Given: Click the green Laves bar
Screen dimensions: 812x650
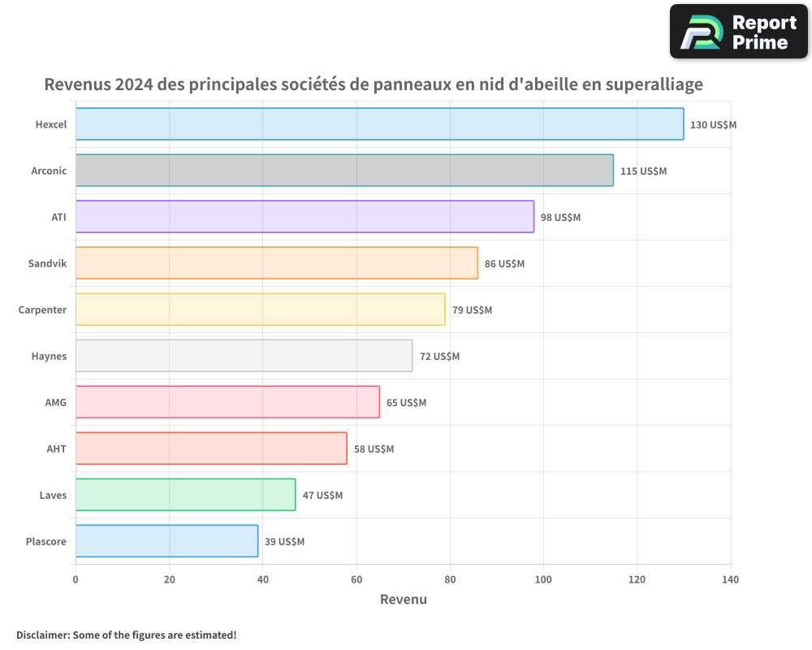Looking at the screenshot, I should 185,495.
